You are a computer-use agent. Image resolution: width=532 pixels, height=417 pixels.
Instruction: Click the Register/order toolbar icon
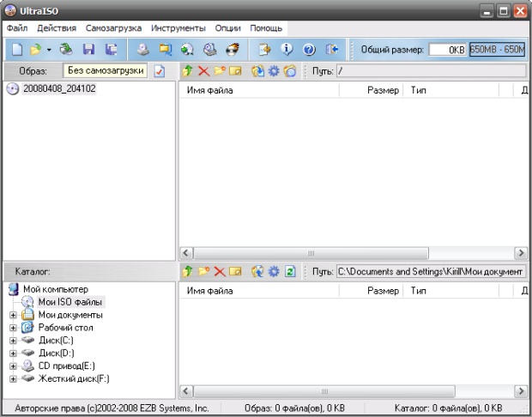coord(264,50)
